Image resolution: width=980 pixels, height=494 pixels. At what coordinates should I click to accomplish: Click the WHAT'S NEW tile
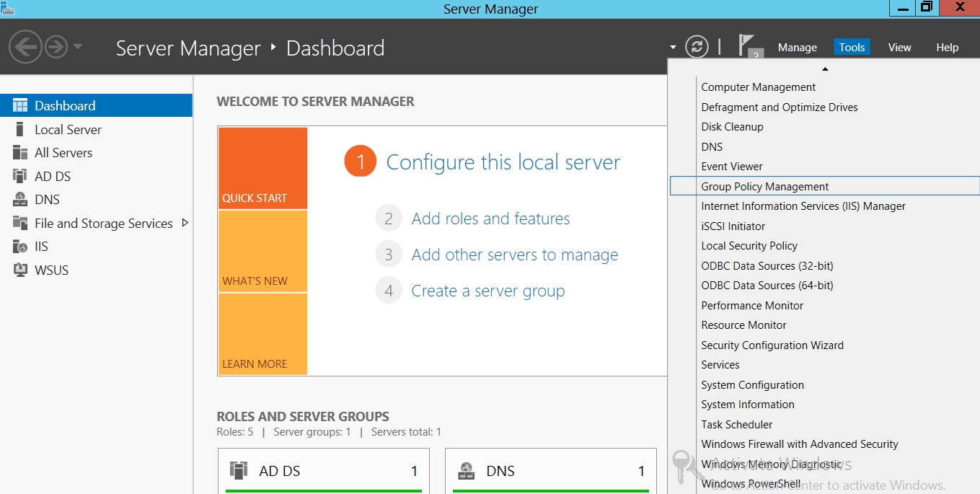(x=262, y=251)
